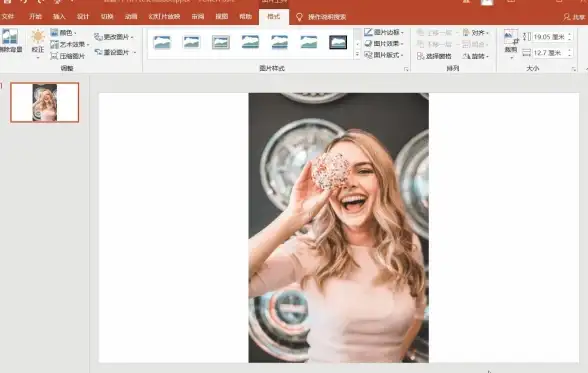Open the File (文件) tab
This screenshot has height=373, width=588.
[x=8, y=16]
